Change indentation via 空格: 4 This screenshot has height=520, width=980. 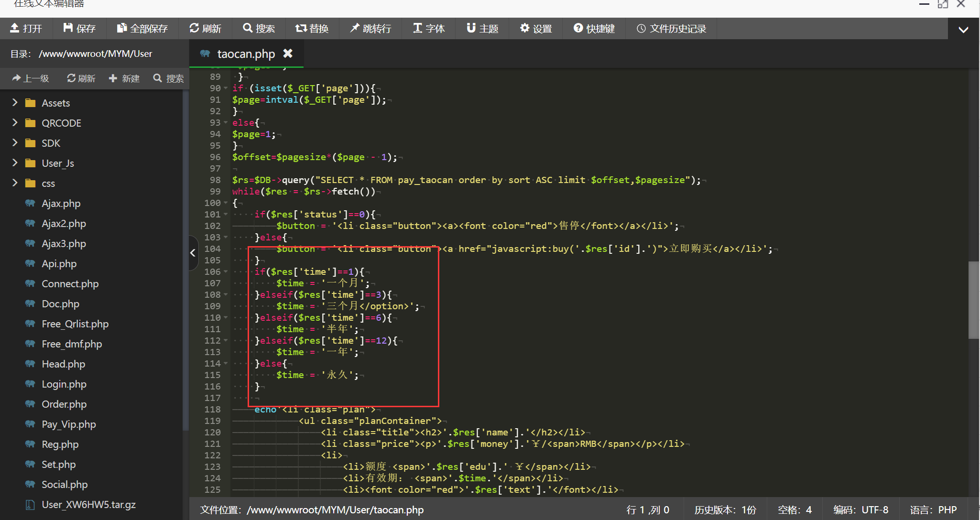click(795, 510)
